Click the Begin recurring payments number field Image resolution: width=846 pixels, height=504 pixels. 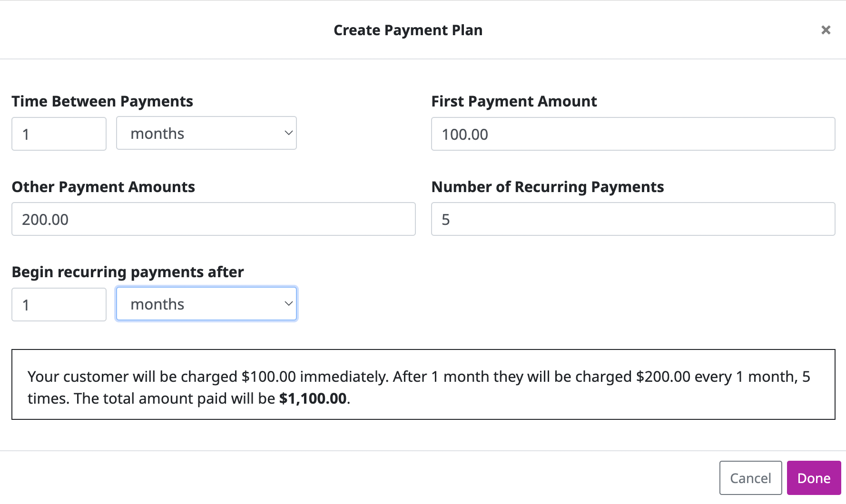[59, 304]
